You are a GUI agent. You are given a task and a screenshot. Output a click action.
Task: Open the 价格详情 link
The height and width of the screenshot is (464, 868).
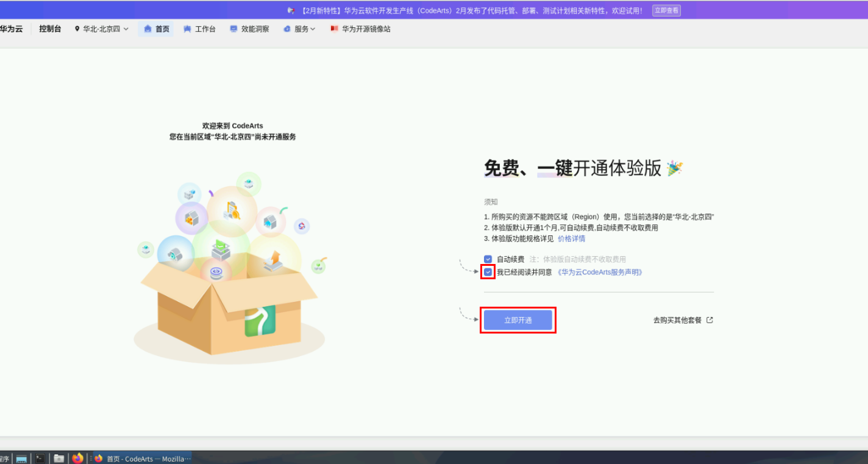571,238
